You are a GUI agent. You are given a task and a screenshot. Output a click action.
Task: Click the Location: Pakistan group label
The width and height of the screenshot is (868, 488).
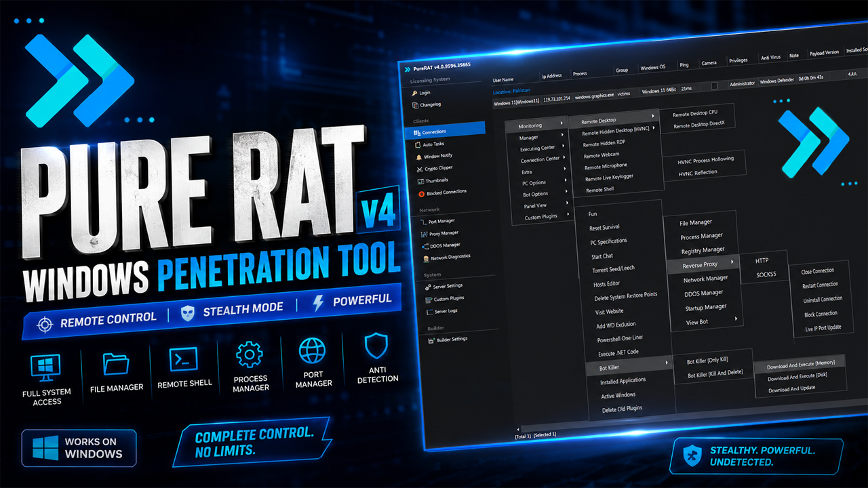pos(512,90)
